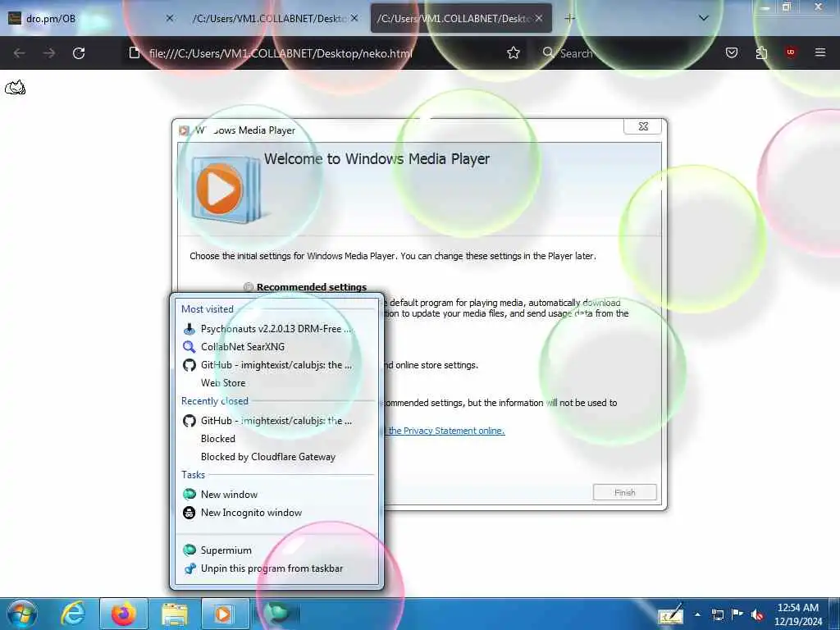Select Unpin this program from taskbar
840x630 pixels.
[276, 568]
